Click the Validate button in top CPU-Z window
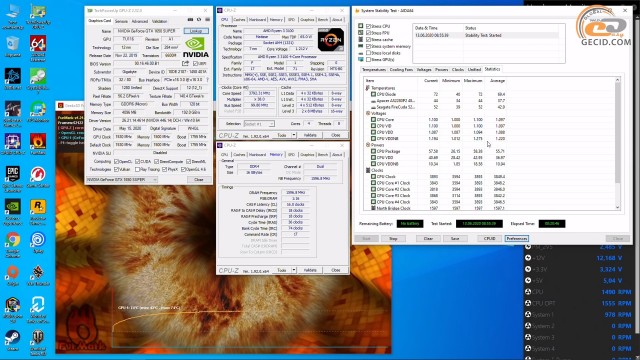Viewport: 640px width, 360px height. [x=310, y=135]
